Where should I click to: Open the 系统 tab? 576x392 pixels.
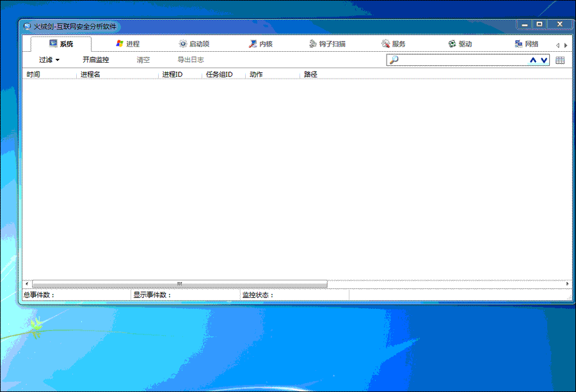61,43
